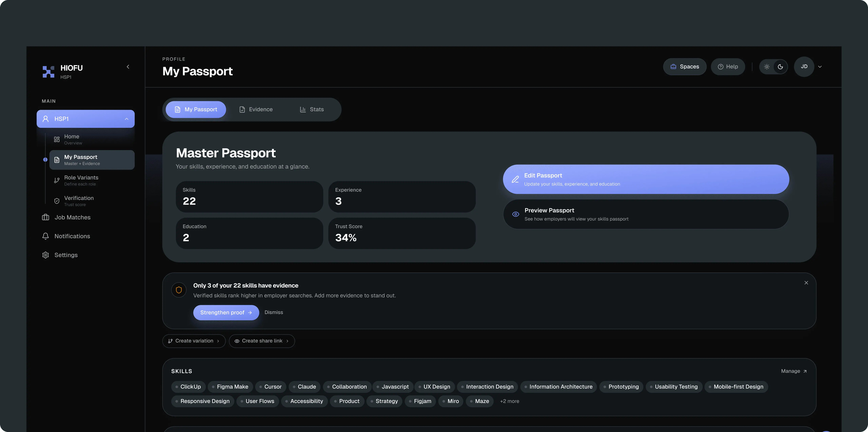Screen dimensions: 868x432
Task: Select the Cursor skill tag
Action: coord(271,387)
